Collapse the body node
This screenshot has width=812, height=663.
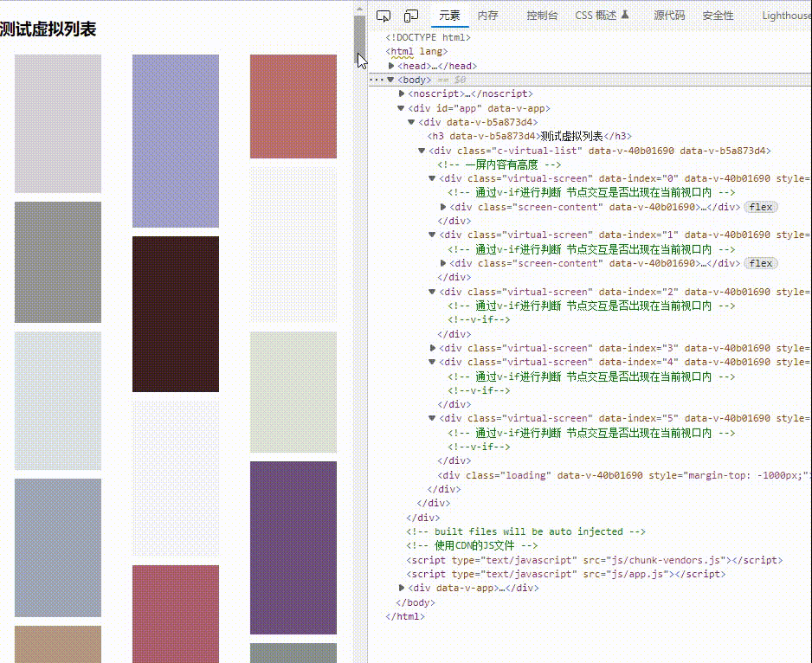click(390, 80)
